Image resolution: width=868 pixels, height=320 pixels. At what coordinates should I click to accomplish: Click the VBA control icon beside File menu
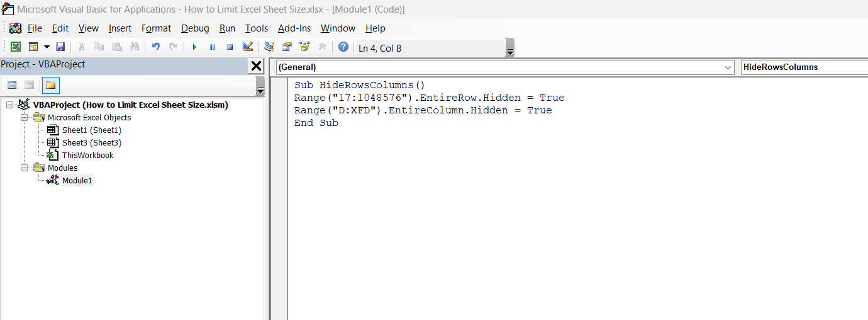click(16, 28)
